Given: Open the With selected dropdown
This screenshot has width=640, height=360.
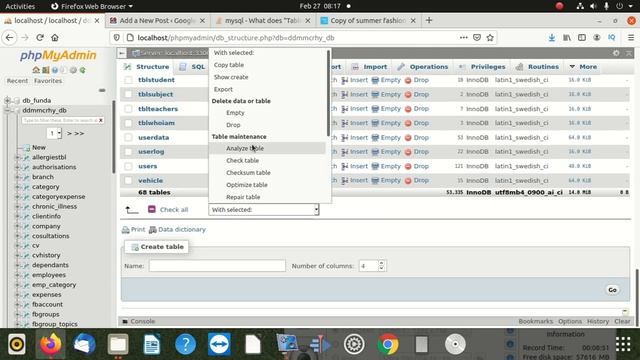Looking at the screenshot, I should (264, 209).
